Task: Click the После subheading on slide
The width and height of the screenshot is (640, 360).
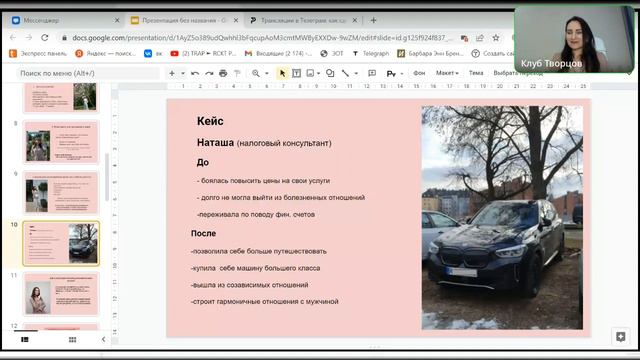Action: tap(203, 233)
